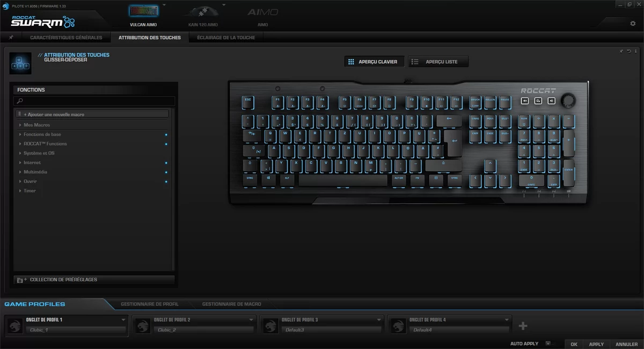Click the Roccat logo of profile Clubic_1
The height and width of the screenshot is (349, 644).
[x=14, y=325]
